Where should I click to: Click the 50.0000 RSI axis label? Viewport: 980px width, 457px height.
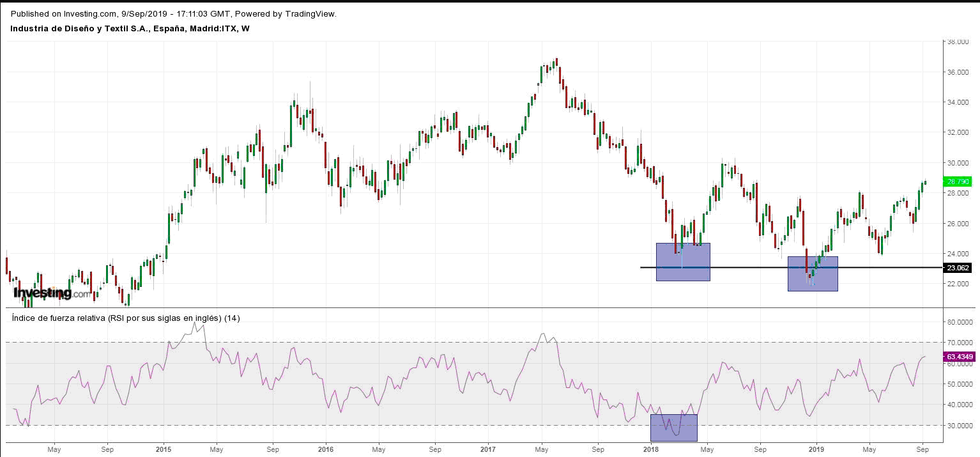pyautogui.click(x=960, y=384)
